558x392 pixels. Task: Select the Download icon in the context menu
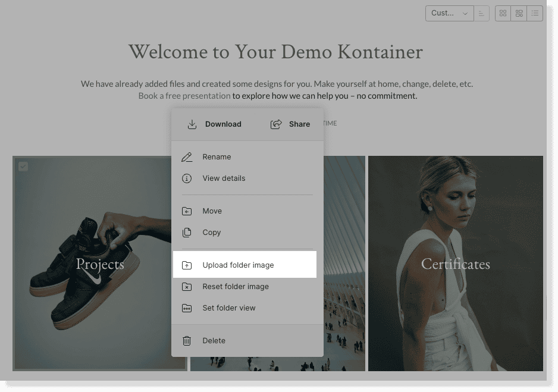tap(192, 124)
